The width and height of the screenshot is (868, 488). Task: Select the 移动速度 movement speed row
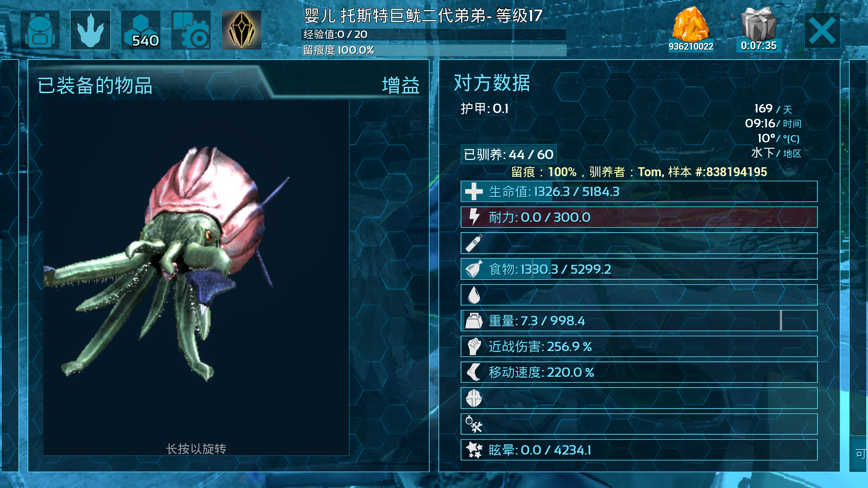(x=639, y=372)
